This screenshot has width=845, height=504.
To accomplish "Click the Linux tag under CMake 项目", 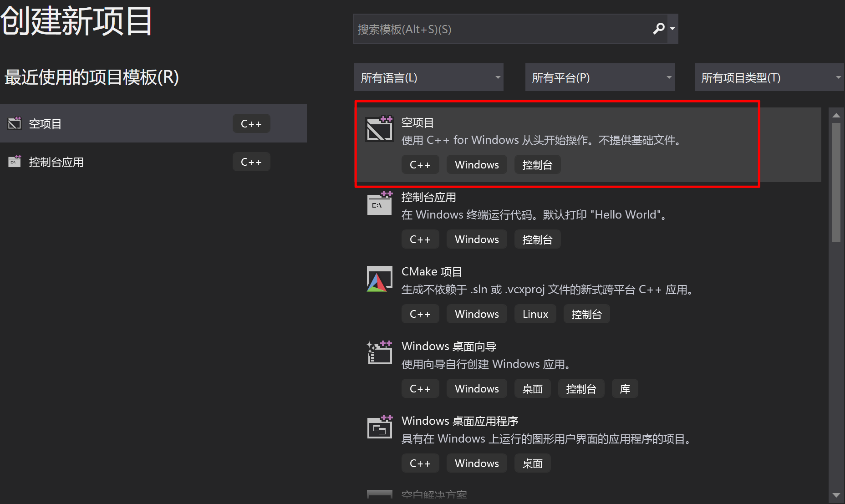I will pyautogui.click(x=534, y=314).
